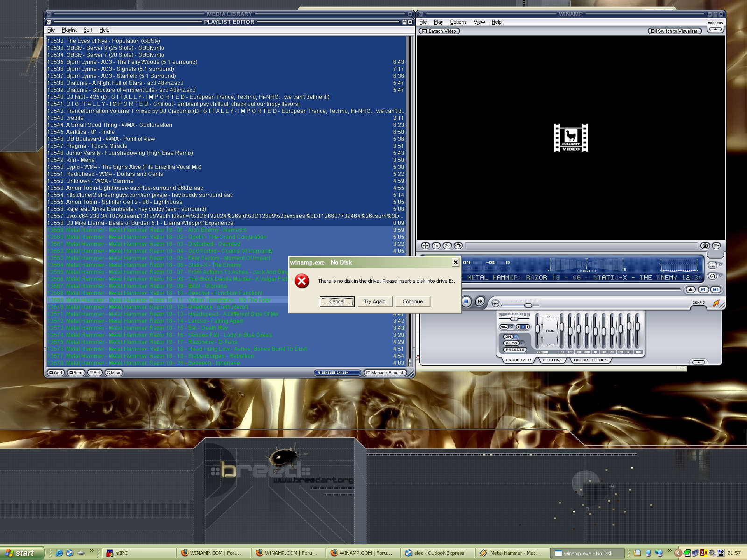Adjust the volume slider handle
Screen dimensions: 747x560
click(528, 305)
